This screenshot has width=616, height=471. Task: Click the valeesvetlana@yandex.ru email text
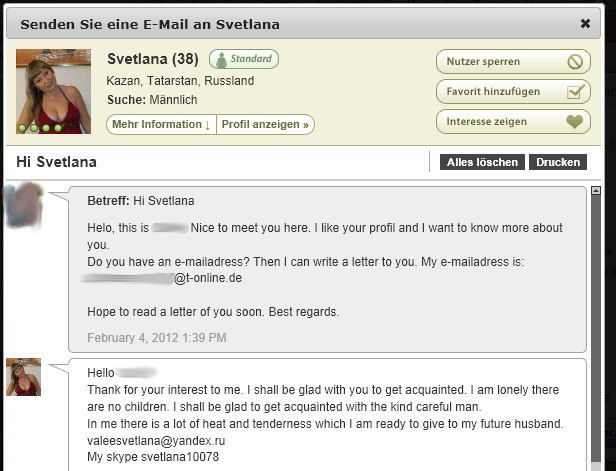point(156,441)
